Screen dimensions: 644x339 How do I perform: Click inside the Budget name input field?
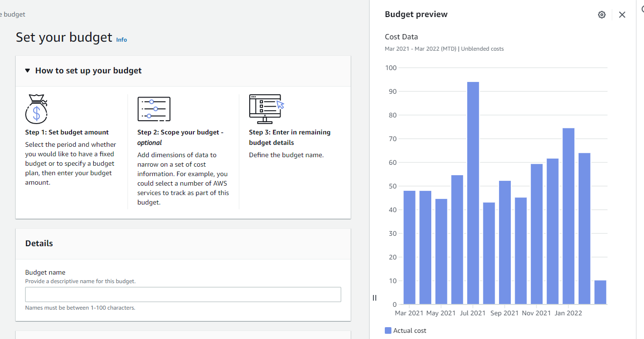point(183,294)
